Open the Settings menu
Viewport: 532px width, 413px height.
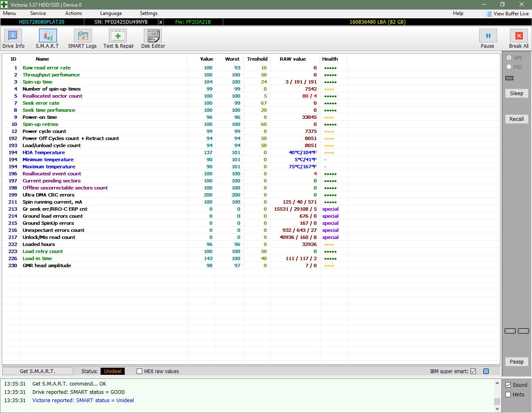click(x=149, y=13)
